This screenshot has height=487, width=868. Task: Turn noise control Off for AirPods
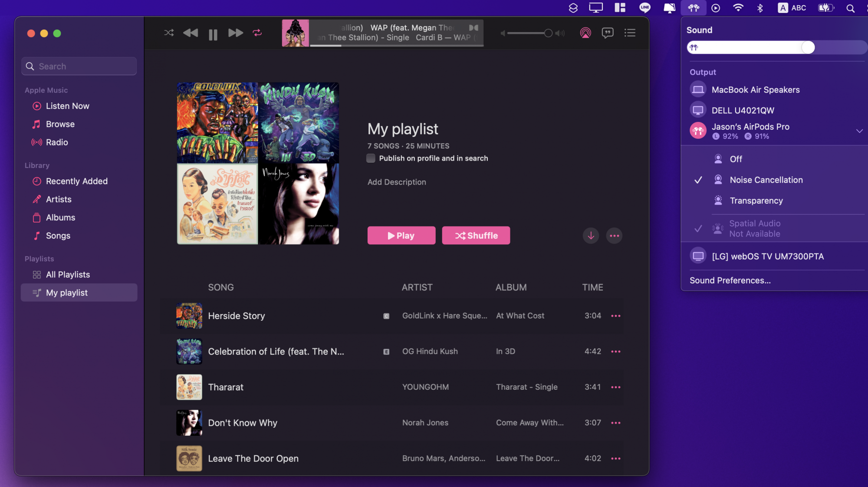[736, 159]
